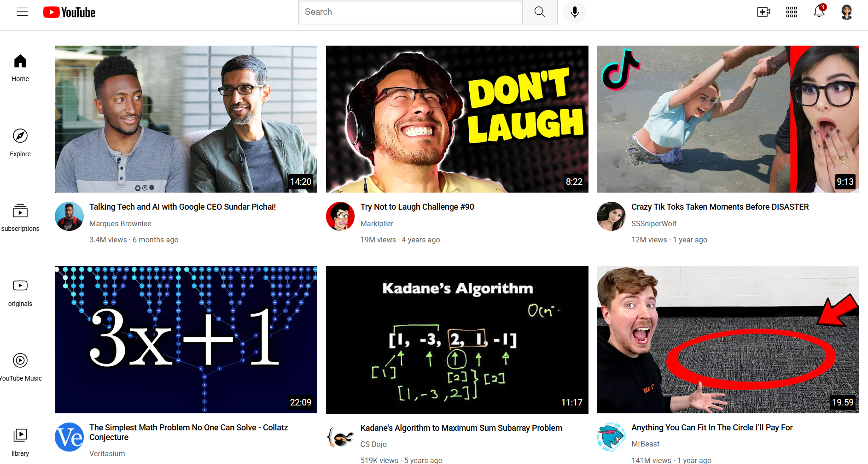
Task: Open subscriptions in the sidebar
Action: (20, 217)
